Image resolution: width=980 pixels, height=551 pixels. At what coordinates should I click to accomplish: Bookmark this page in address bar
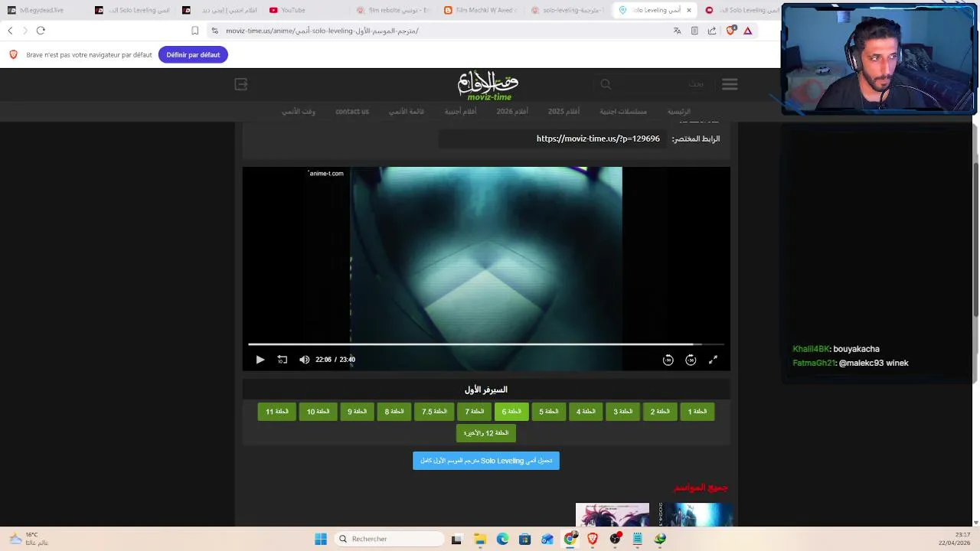(x=195, y=31)
